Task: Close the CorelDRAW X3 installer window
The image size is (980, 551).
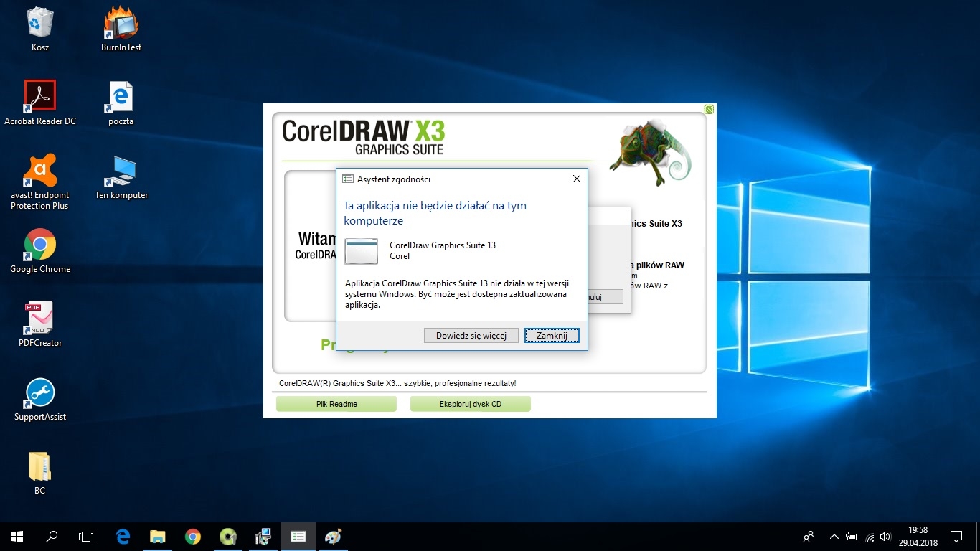Action: [x=709, y=110]
